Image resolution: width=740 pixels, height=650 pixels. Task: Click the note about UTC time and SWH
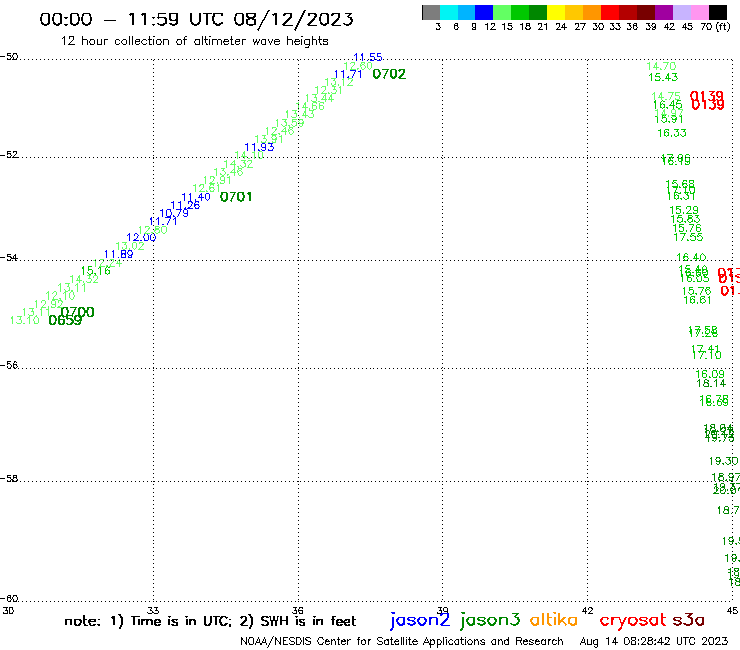pos(210,621)
